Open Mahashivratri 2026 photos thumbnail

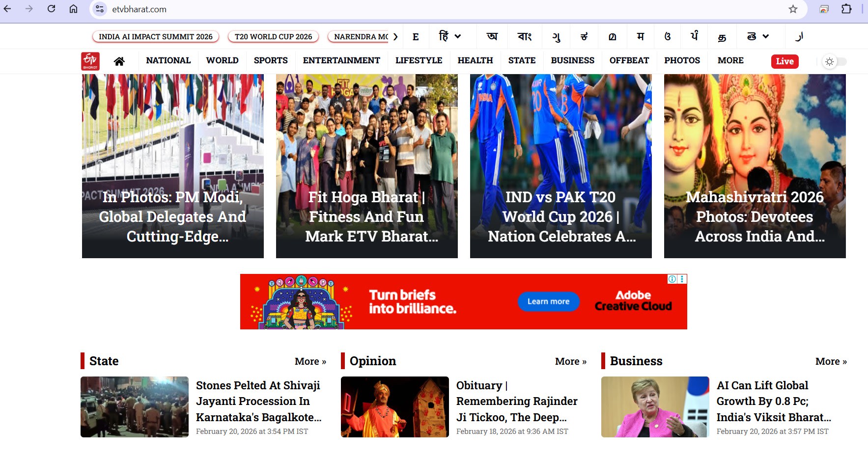755,166
